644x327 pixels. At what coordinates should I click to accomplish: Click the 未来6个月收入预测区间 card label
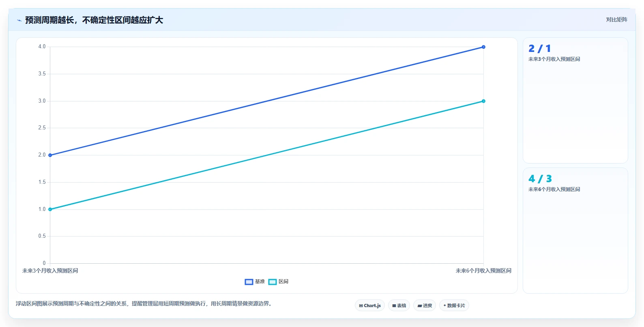coord(554,189)
